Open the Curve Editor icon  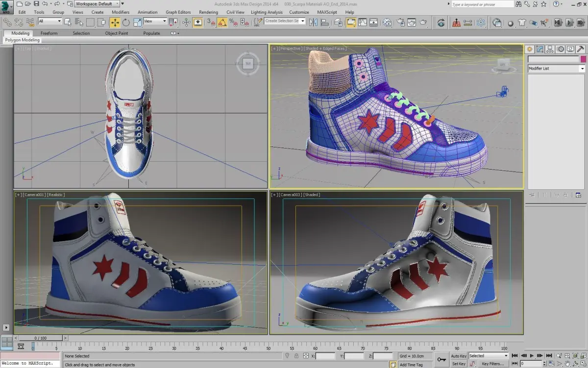[363, 22]
